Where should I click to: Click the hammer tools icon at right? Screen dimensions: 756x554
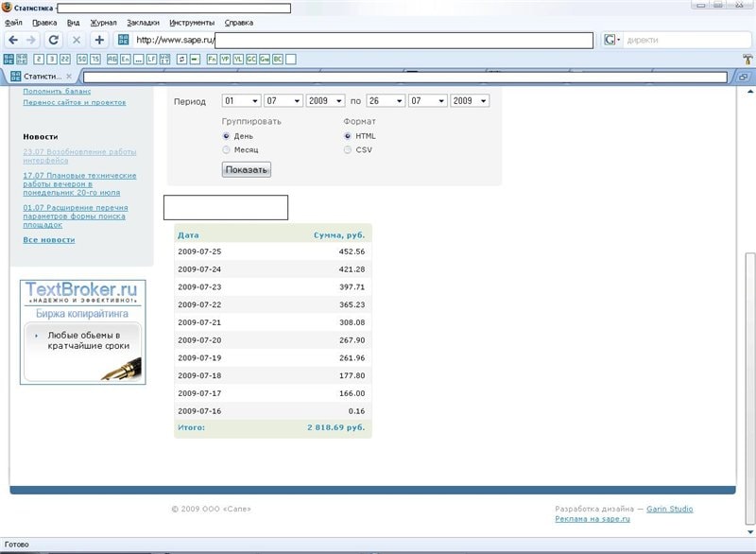[747, 59]
